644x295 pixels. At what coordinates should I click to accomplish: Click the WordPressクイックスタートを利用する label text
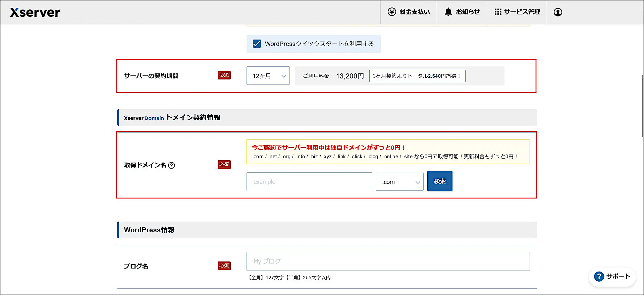pos(319,44)
